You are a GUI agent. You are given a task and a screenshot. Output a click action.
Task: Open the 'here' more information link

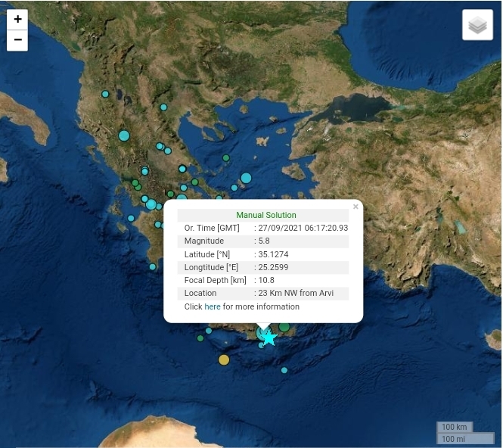(x=213, y=306)
